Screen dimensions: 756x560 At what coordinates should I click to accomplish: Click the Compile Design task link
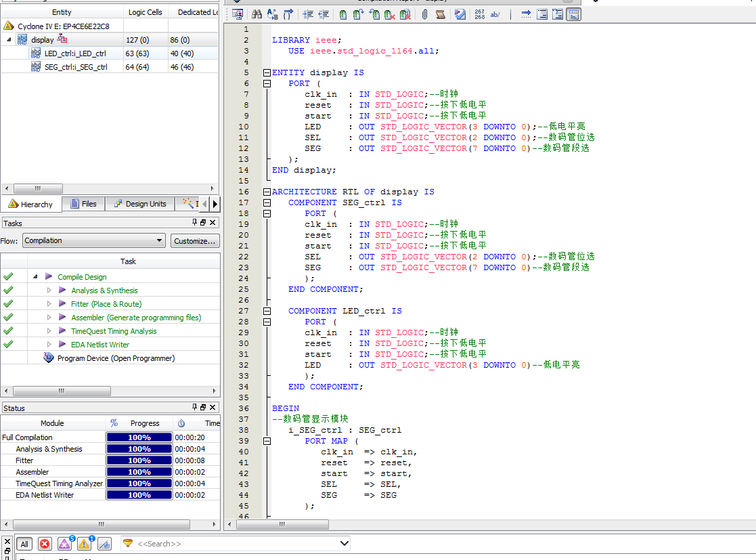pos(82,277)
